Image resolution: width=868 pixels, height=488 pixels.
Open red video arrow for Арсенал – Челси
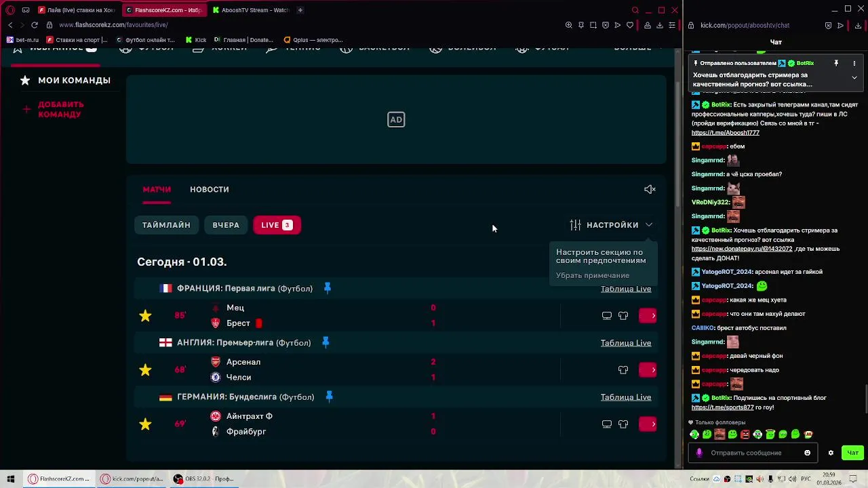point(648,370)
